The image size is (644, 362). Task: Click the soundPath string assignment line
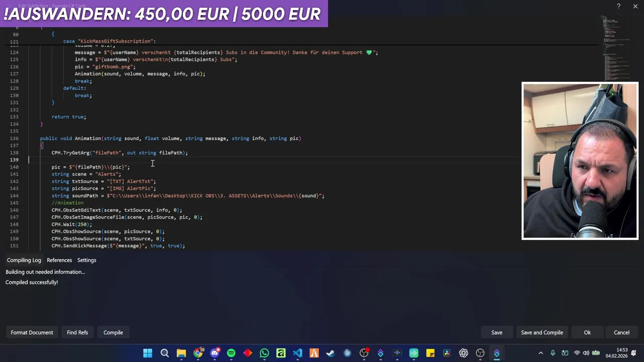click(x=188, y=196)
